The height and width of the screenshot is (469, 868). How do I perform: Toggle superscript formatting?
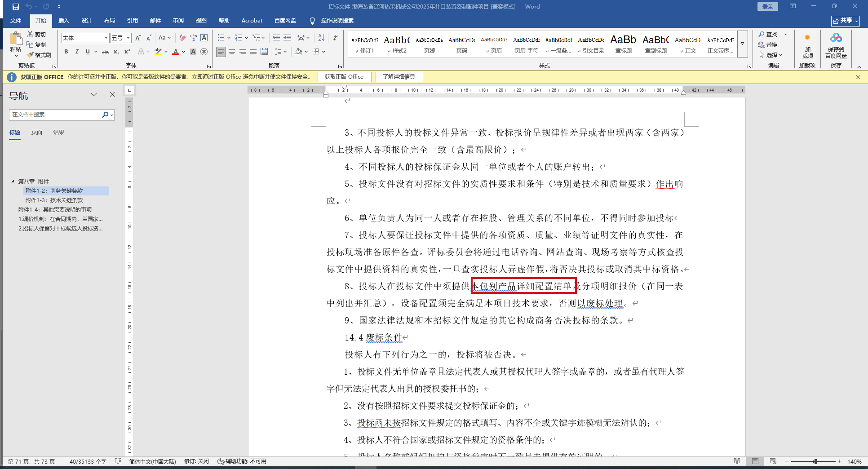coord(127,52)
